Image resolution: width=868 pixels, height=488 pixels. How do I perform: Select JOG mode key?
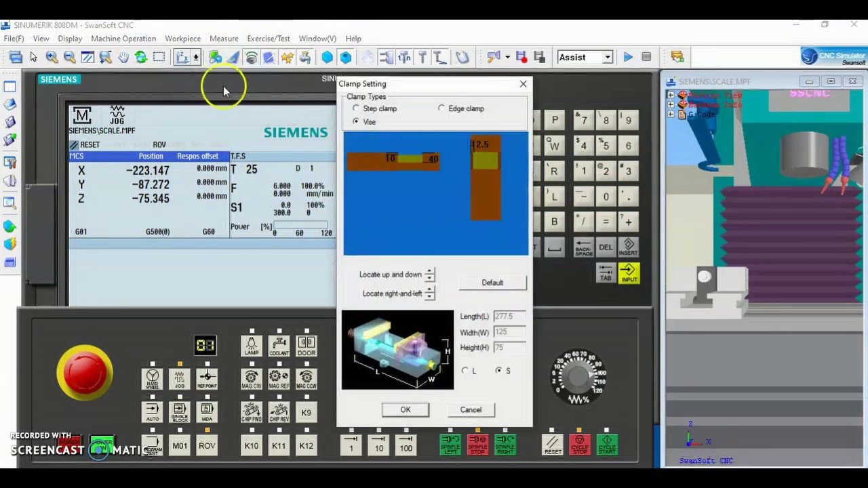(x=180, y=379)
